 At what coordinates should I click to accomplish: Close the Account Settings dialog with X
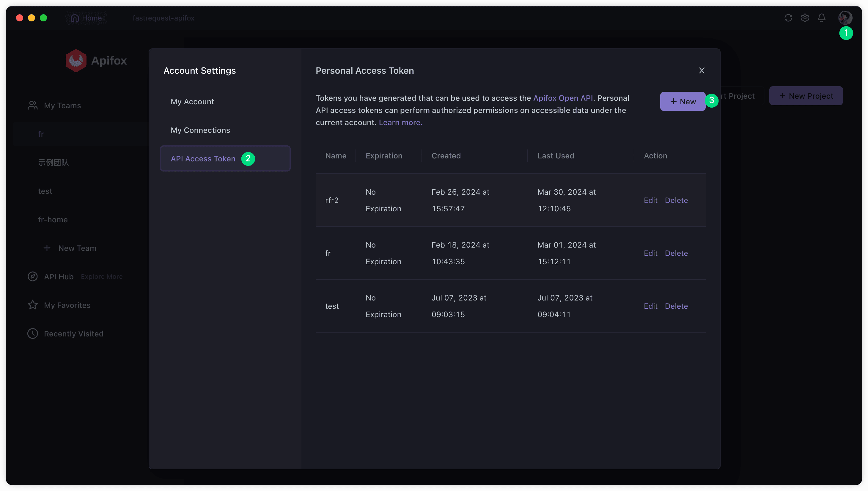point(702,70)
